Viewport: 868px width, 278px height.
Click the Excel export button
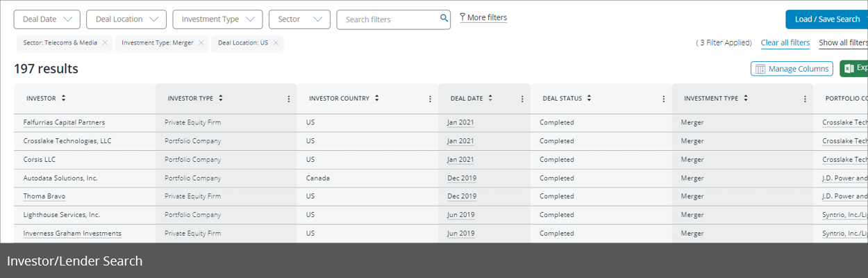point(854,68)
